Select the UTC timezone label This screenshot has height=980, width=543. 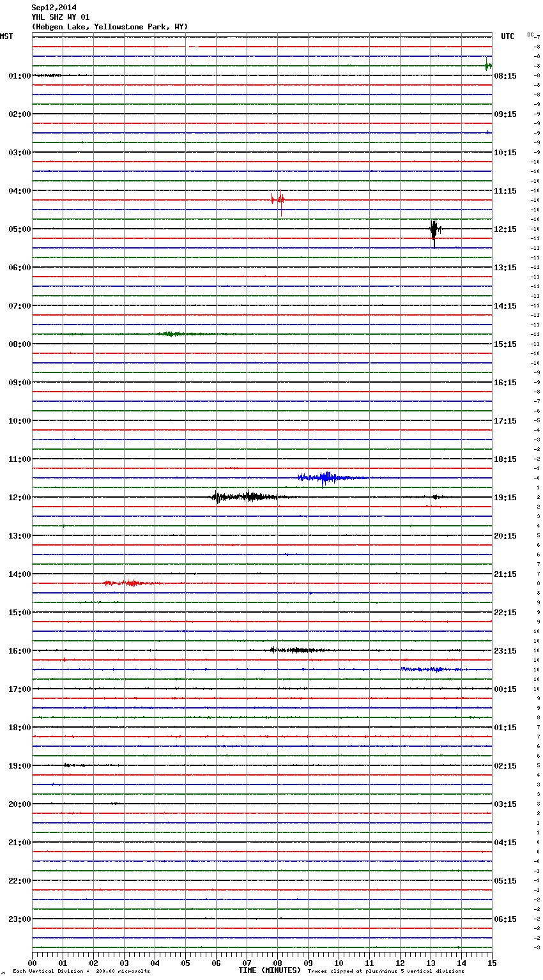tap(508, 36)
